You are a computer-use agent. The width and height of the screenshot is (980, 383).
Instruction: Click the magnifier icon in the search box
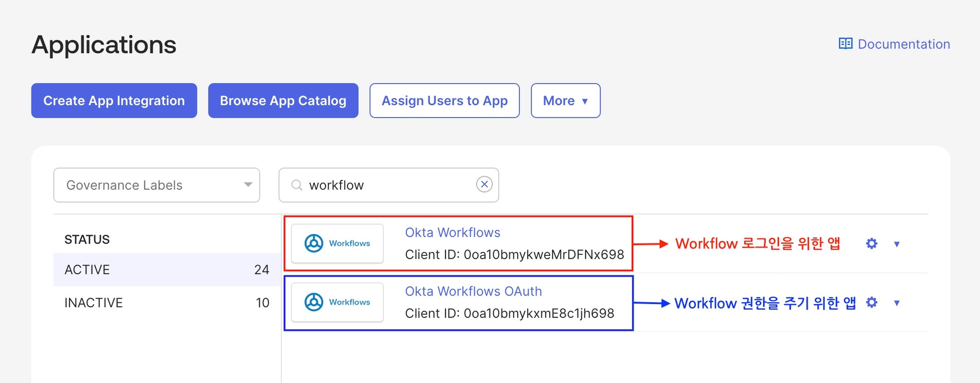click(x=297, y=185)
